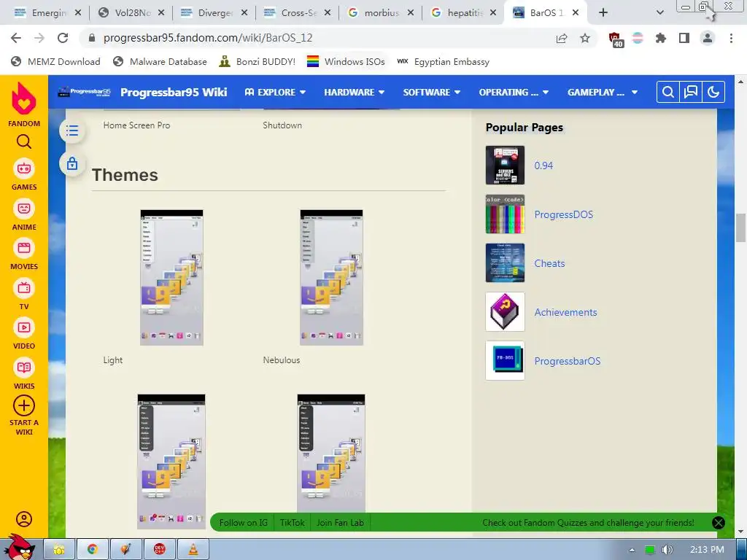The image size is (747, 560).
Task: Reload the current page
Action: pos(63,38)
